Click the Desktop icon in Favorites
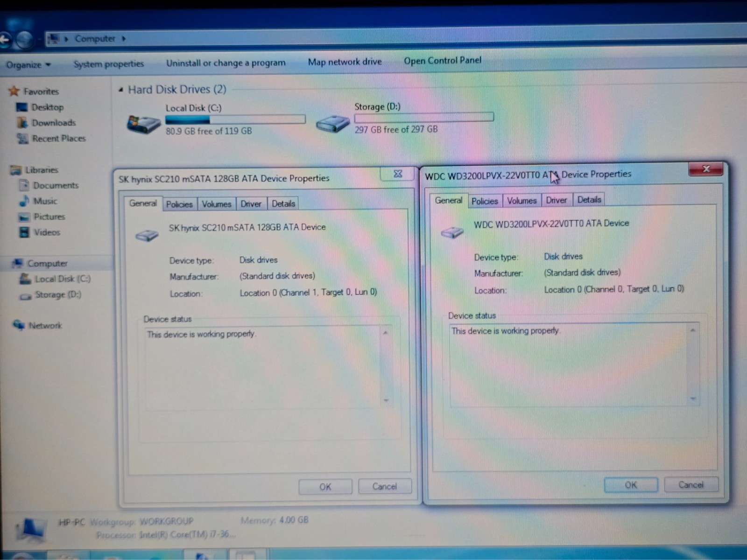 coord(21,107)
